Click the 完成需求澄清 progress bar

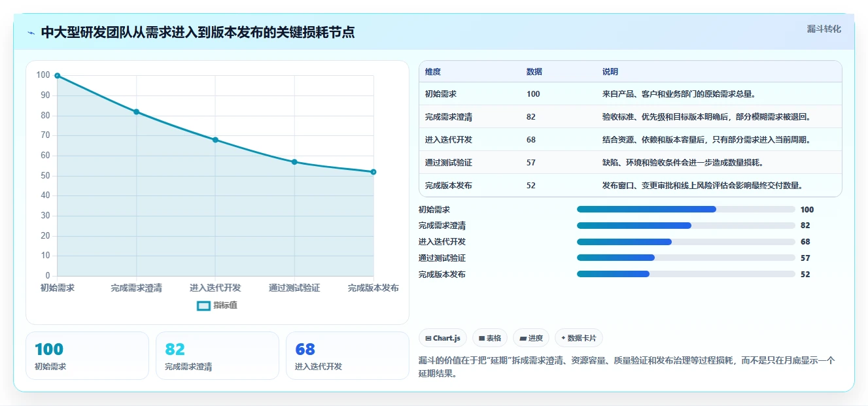tap(686, 226)
